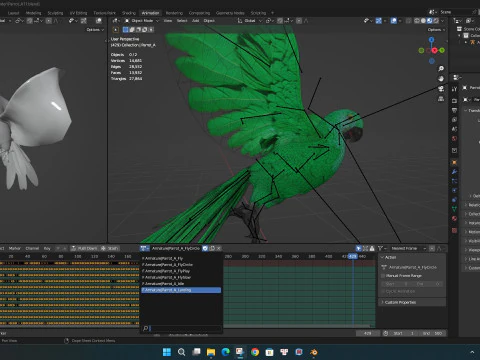The width and height of the screenshot is (480, 360).
Task: Open the Object Mode dropdown
Action: (142, 21)
